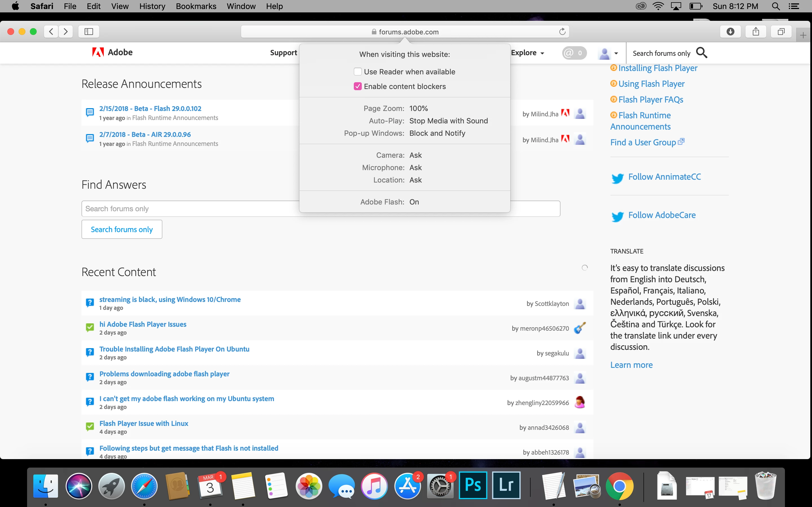
Task: Click the Share icon in Safari toolbar
Action: 756,32
